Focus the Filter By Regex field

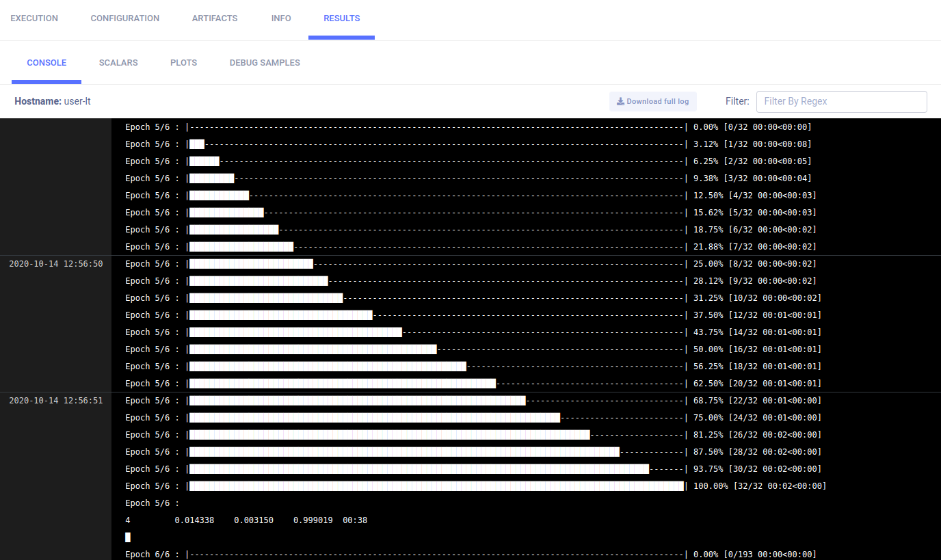coord(841,101)
